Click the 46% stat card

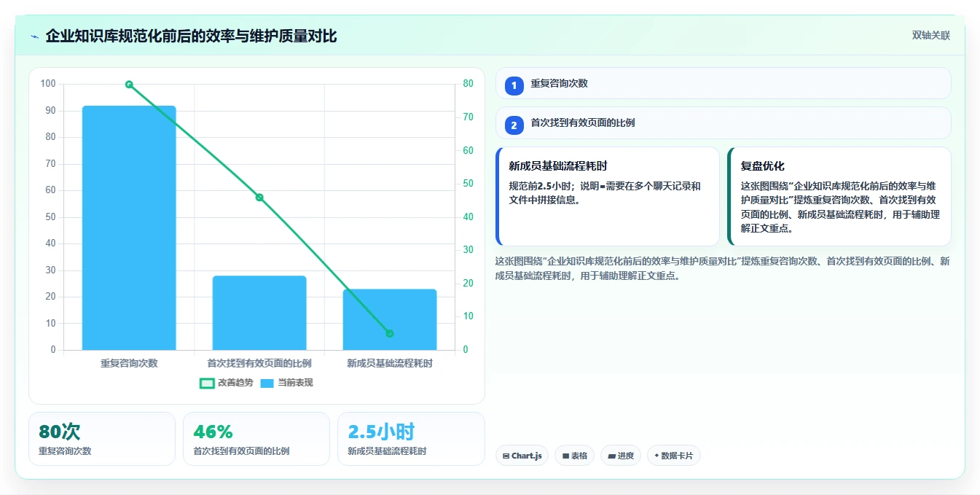(256, 439)
